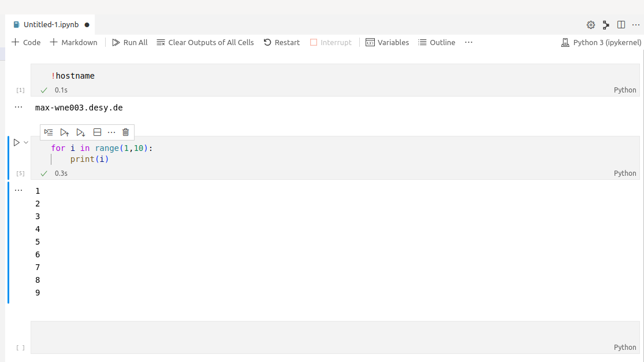This screenshot has width=644, height=362.
Task: Click the source control graph icon in the title bar
Action: point(606,25)
